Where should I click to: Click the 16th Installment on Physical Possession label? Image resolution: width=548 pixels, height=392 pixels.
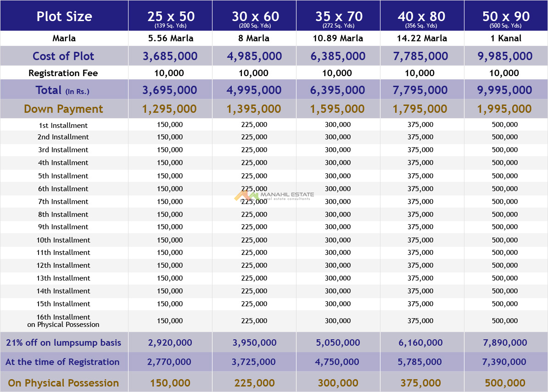tap(63, 321)
